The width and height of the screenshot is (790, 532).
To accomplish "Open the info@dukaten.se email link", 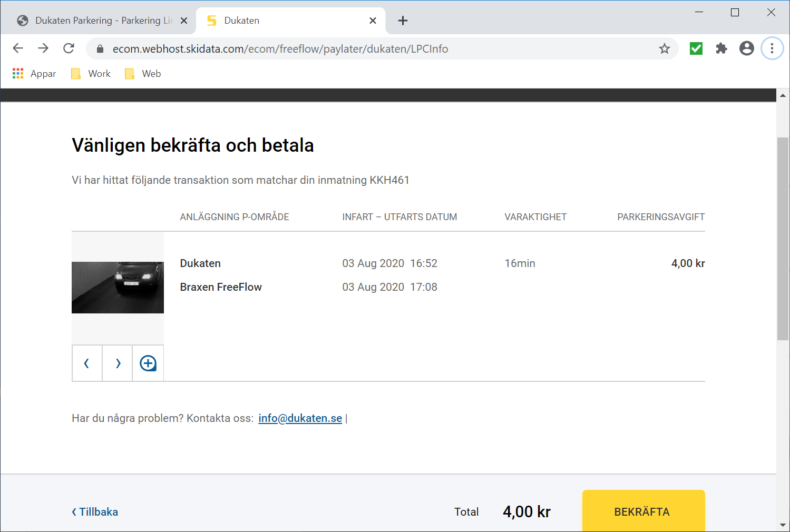I will point(300,418).
